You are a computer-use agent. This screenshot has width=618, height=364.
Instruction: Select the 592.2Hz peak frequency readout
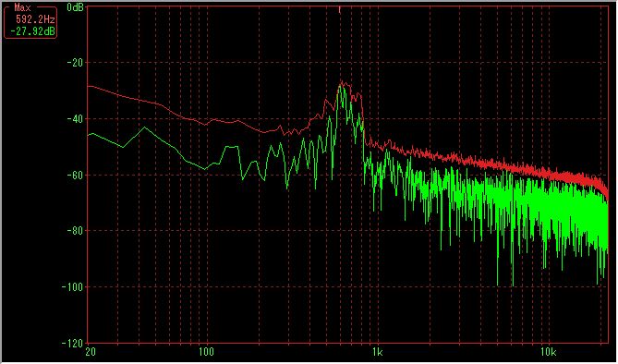35,19
